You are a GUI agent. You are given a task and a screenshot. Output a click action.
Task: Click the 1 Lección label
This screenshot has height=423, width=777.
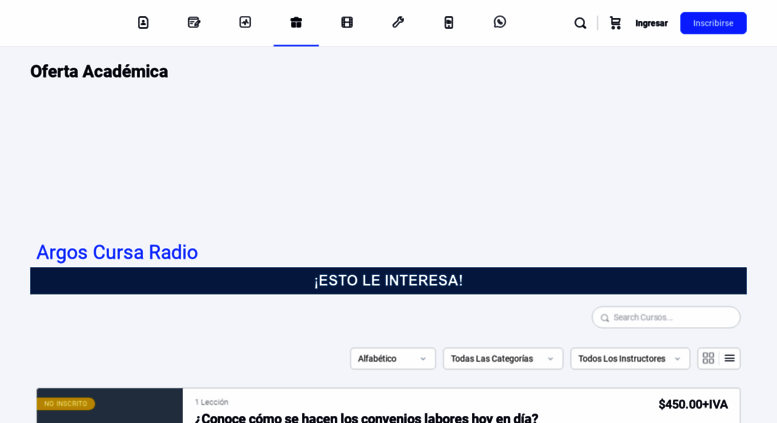click(212, 402)
